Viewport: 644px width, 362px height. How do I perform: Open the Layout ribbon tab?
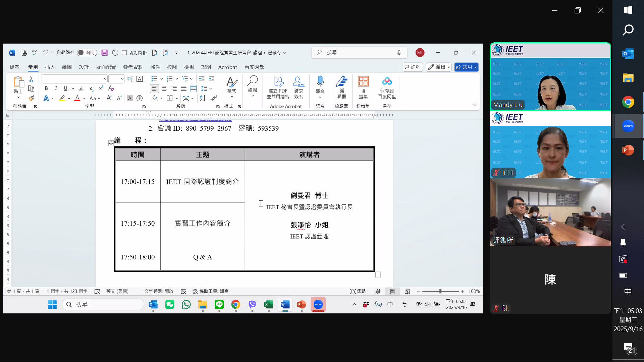tap(106, 67)
